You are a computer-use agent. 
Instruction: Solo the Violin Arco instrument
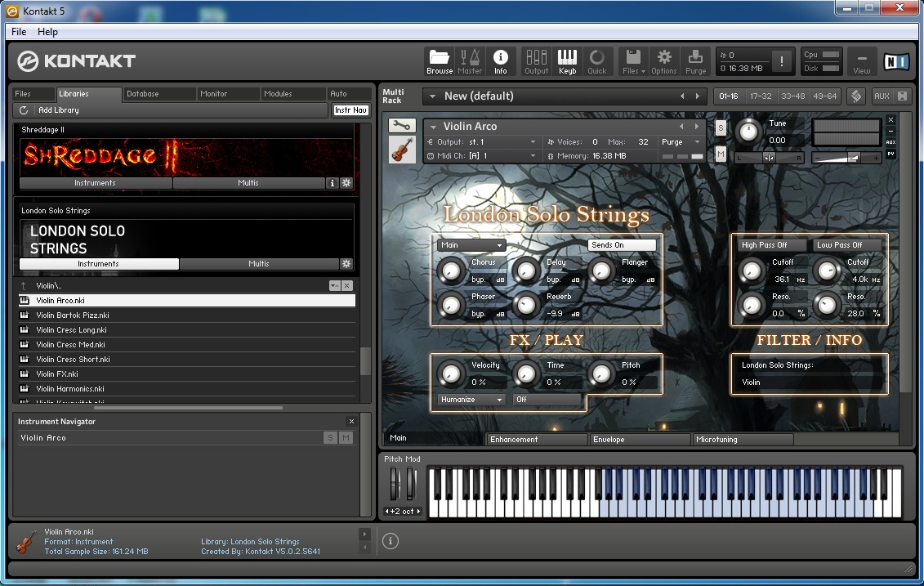pyautogui.click(x=720, y=127)
